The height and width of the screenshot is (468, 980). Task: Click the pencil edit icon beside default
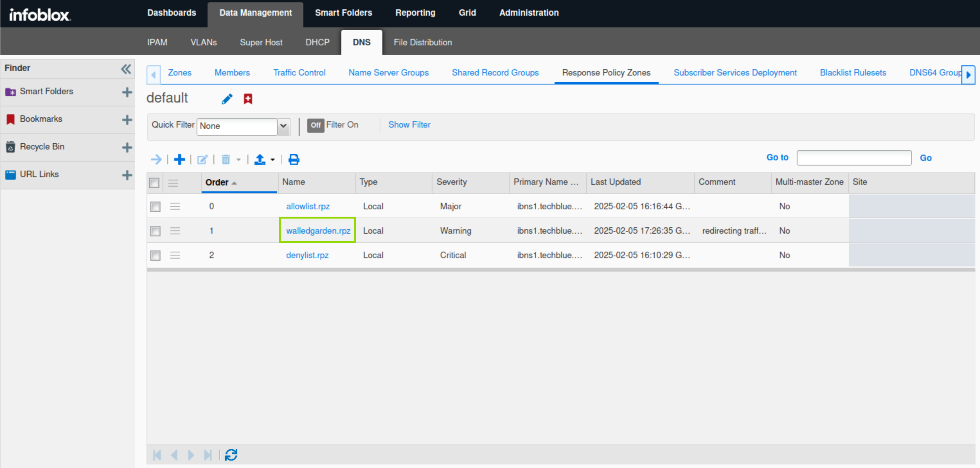(227, 99)
